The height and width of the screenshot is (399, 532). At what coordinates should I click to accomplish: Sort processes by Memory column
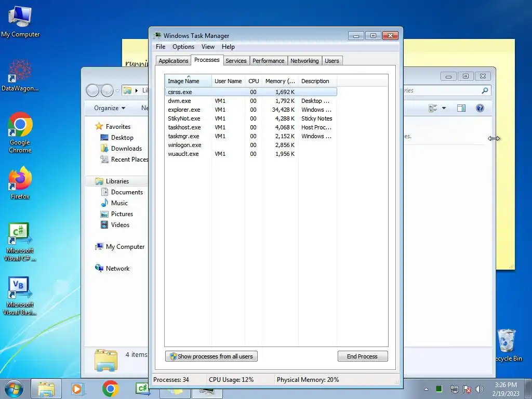pyautogui.click(x=280, y=81)
